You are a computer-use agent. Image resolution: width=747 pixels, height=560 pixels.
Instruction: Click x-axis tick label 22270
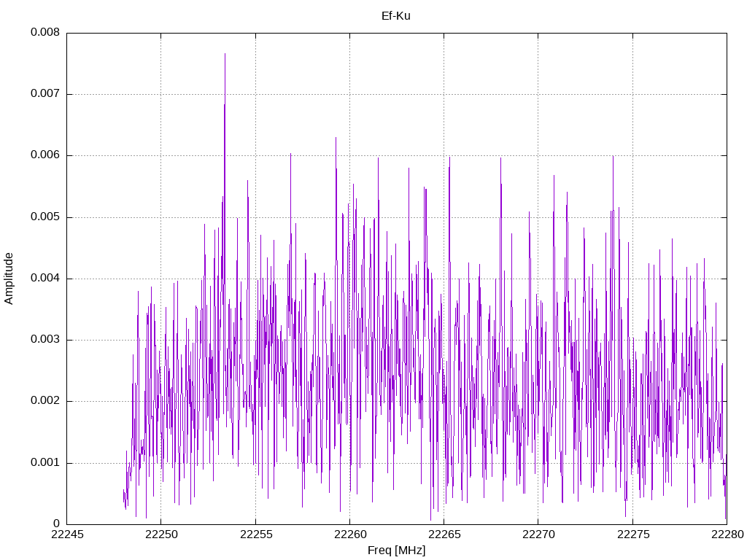click(x=538, y=534)
